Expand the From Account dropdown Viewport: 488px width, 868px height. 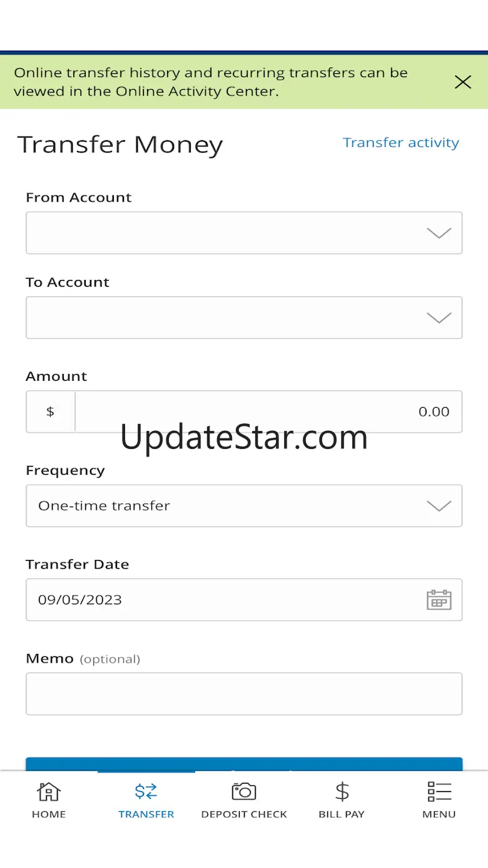point(244,233)
